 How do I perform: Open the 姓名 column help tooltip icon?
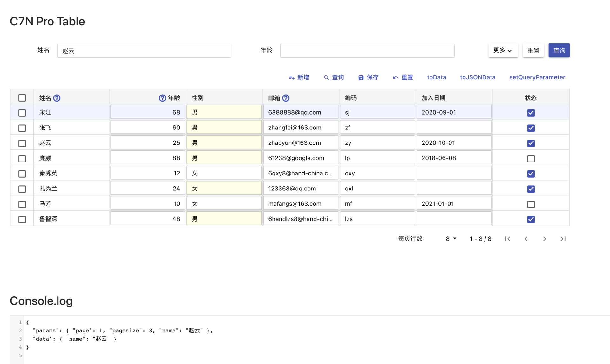[x=57, y=98]
